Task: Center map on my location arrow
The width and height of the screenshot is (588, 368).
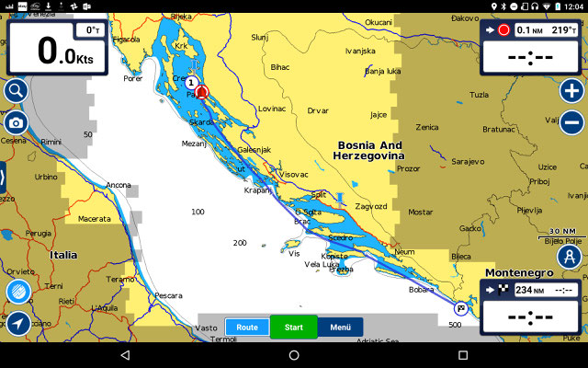Action: 18,323
